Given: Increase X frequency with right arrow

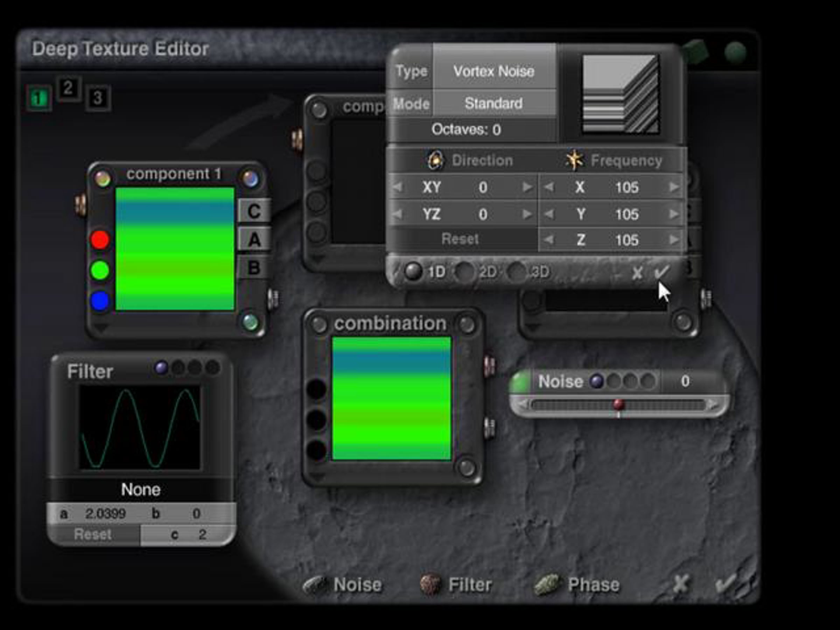Looking at the screenshot, I should click(x=674, y=187).
